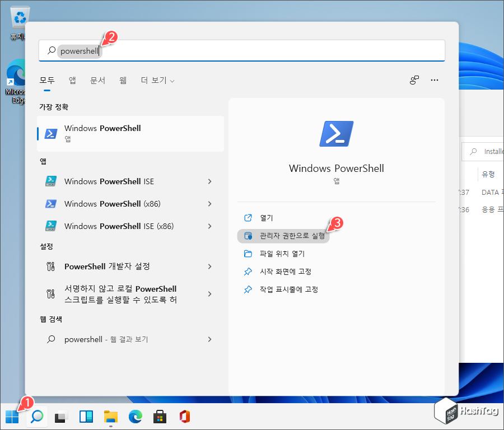Open the Office app from the taskbar
Viewport: 504px width, 430px height.
184,417
